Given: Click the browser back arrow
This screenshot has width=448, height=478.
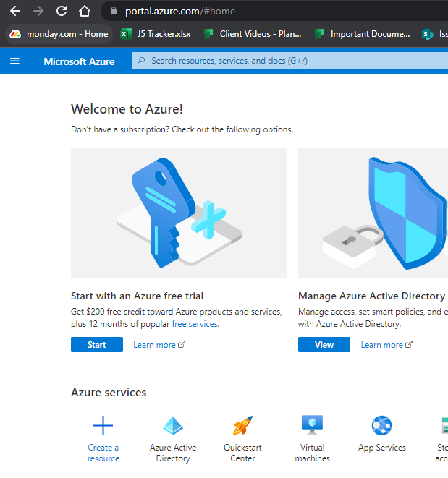Looking at the screenshot, I should click(x=15, y=12).
